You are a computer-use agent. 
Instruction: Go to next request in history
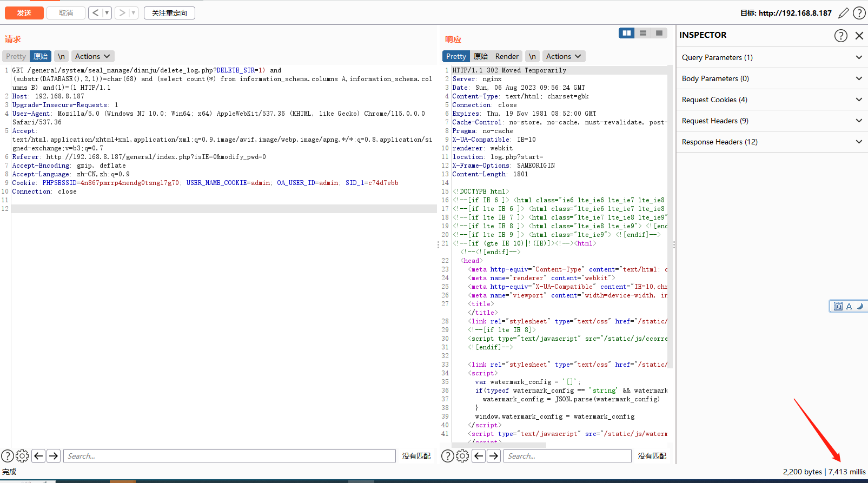122,13
